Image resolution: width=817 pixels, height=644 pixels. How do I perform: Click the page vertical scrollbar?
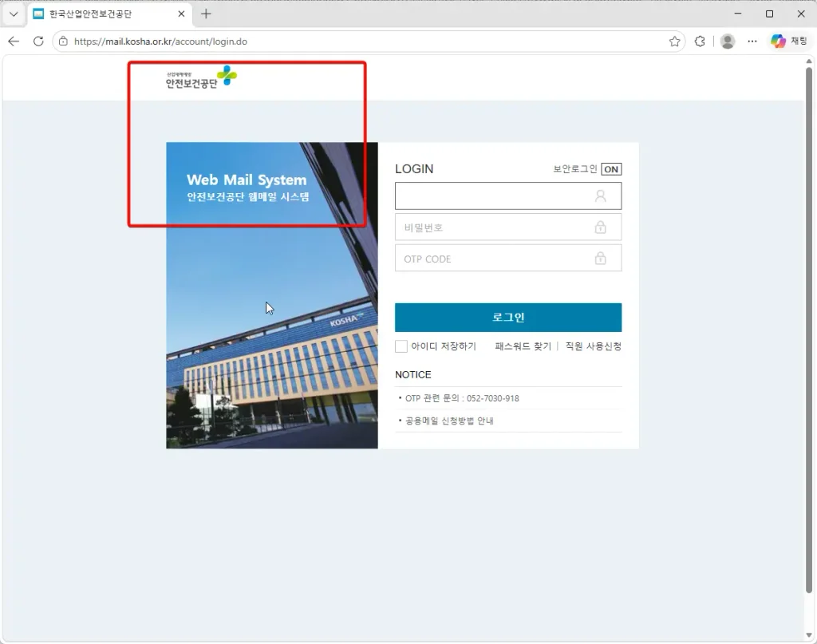(809, 330)
